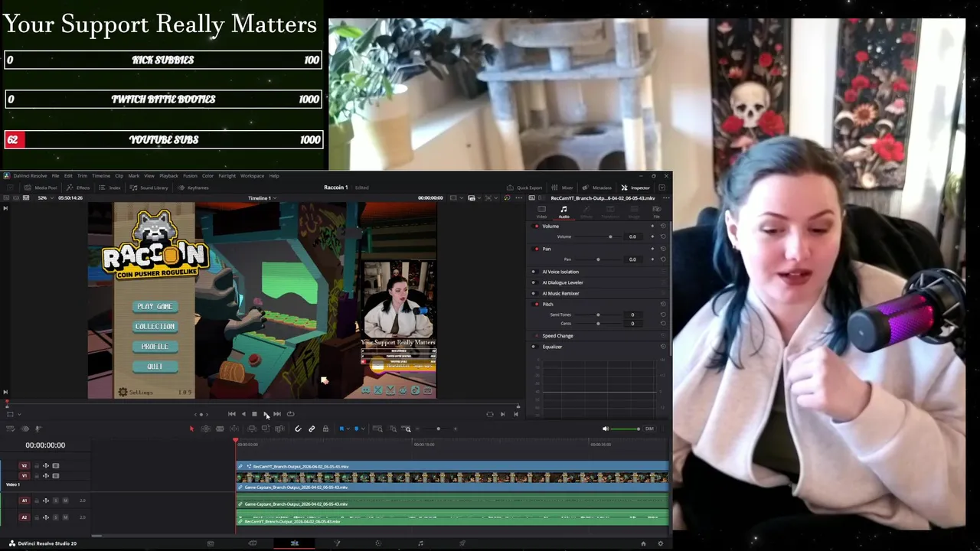Image resolution: width=980 pixels, height=551 pixels.
Task: Open the Trim menu
Action: click(x=82, y=176)
